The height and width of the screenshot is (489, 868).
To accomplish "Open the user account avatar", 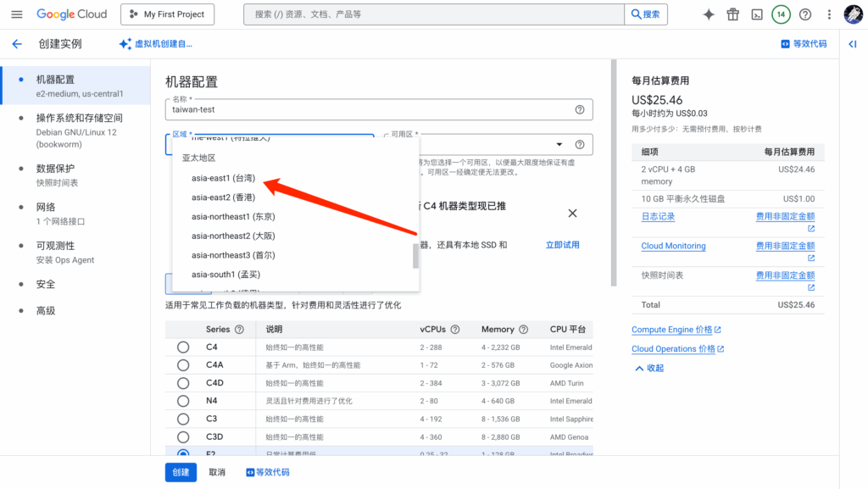I will pyautogui.click(x=853, y=14).
